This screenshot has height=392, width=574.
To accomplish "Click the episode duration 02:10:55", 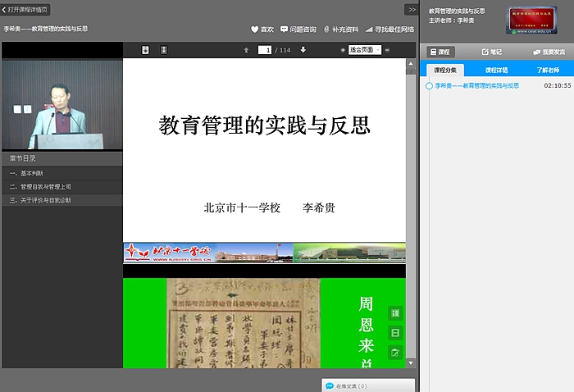I will (557, 85).
